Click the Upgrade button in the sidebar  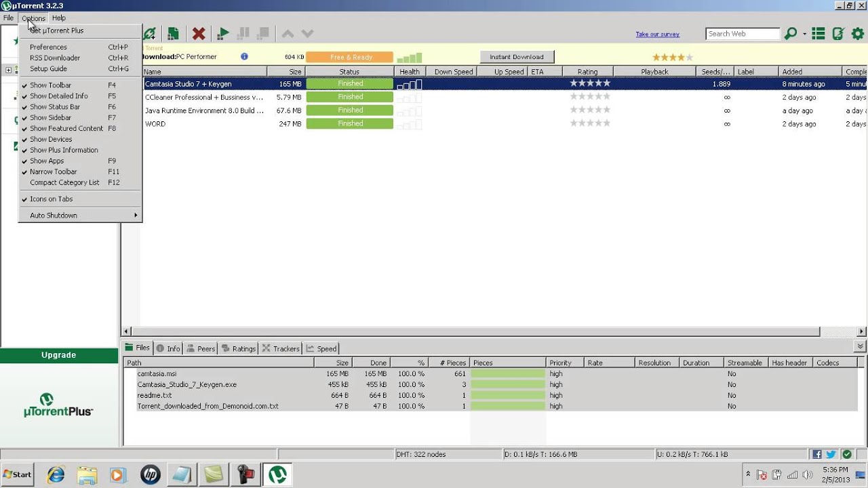[59, 355]
